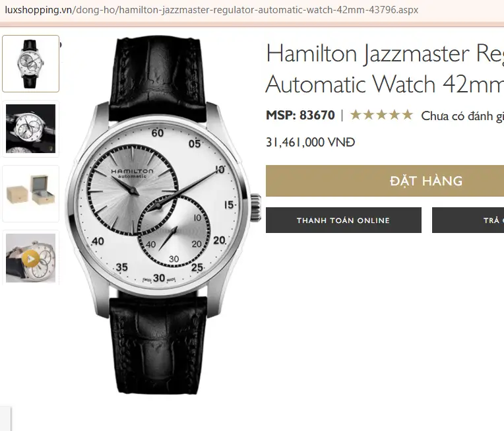Open the large Hamilton watch product image
This screenshot has height=431, width=504.
tap(163, 215)
